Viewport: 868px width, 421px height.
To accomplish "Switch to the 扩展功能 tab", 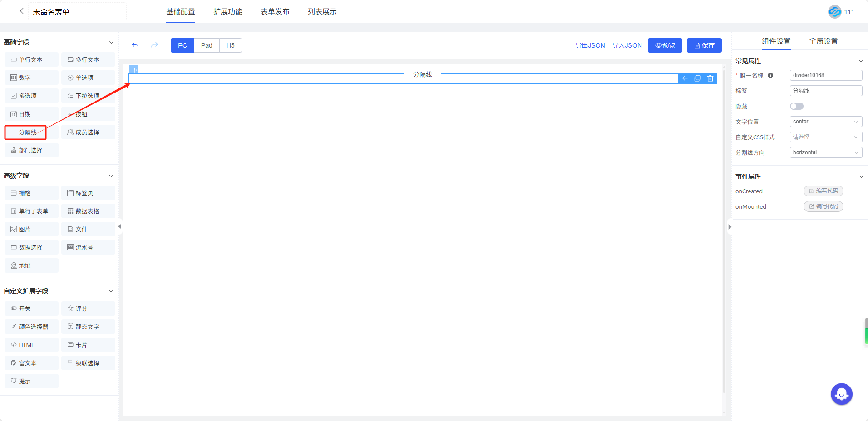I will tap(227, 12).
